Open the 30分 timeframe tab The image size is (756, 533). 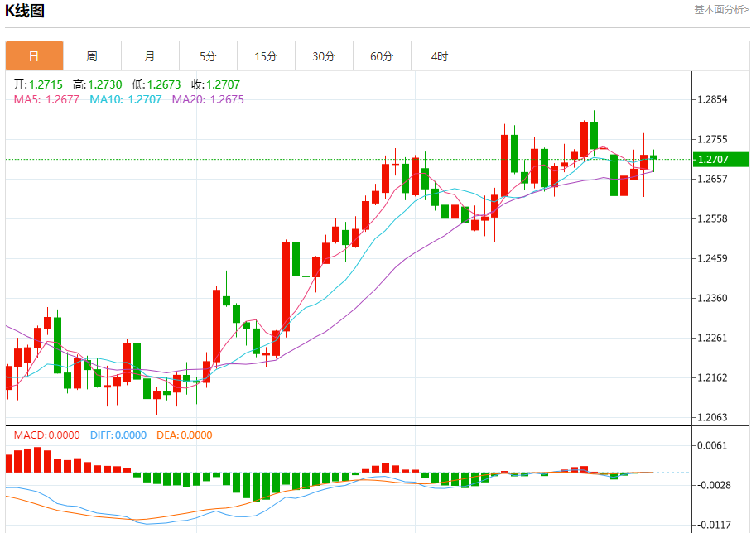pos(324,56)
